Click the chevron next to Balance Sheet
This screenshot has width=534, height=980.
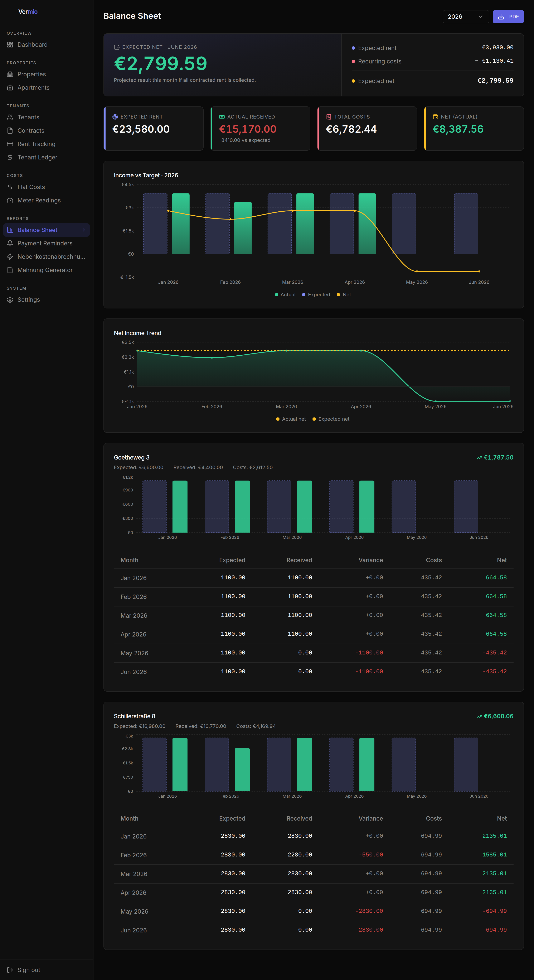(84, 230)
